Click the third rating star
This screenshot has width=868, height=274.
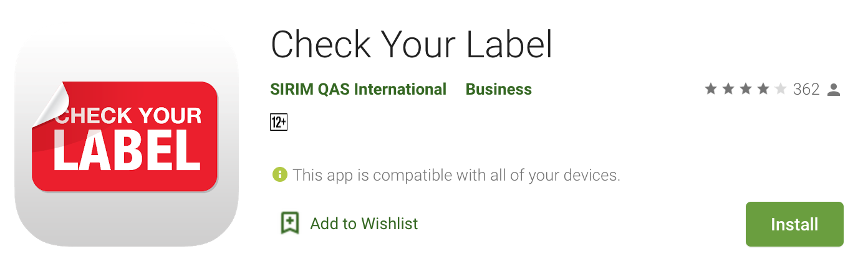tap(746, 90)
